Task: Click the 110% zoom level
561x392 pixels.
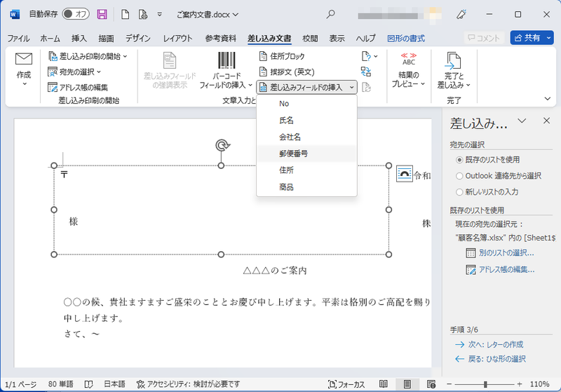Action: click(539, 384)
